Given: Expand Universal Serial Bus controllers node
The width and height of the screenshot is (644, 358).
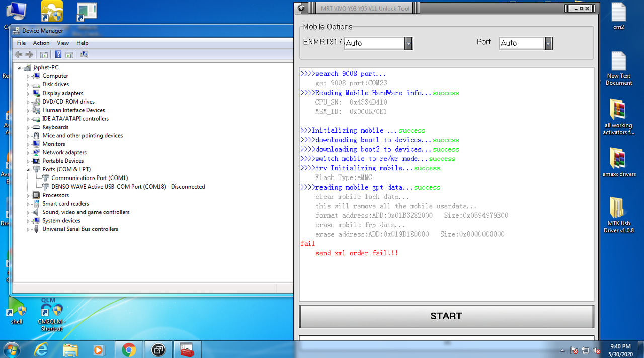Looking at the screenshot, I should [28, 229].
